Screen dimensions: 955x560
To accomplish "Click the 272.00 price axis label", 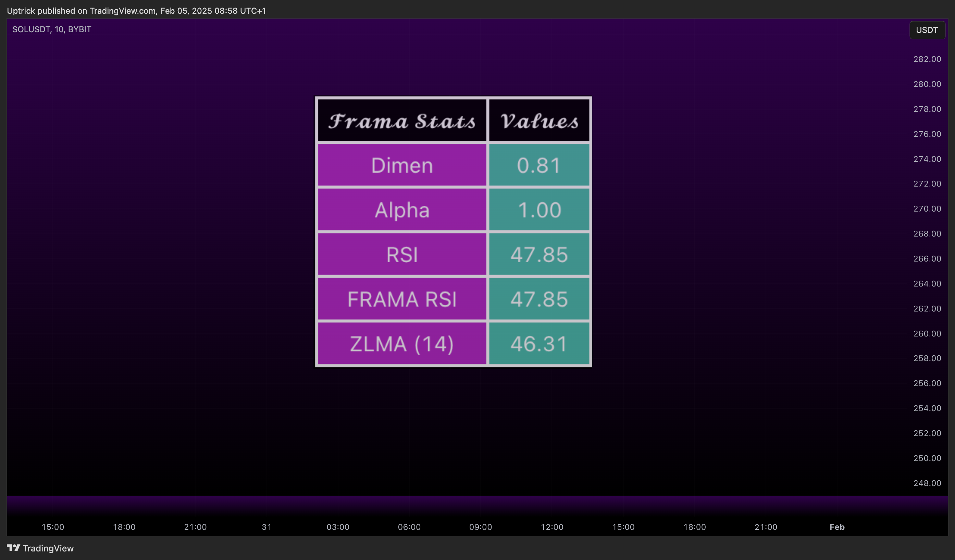I will (927, 183).
